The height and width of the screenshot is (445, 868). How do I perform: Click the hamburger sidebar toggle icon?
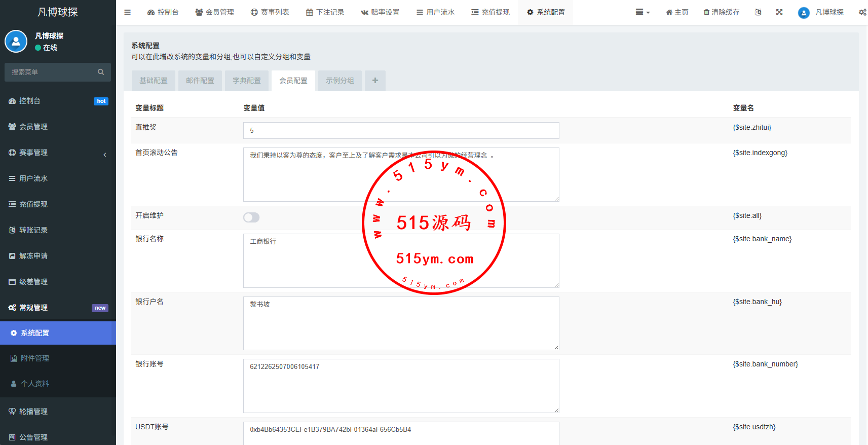[127, 12]
